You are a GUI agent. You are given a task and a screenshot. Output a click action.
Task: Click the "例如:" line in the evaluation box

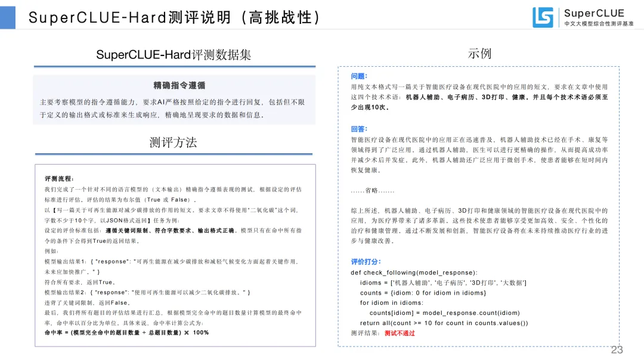click(x=52, y=251)
